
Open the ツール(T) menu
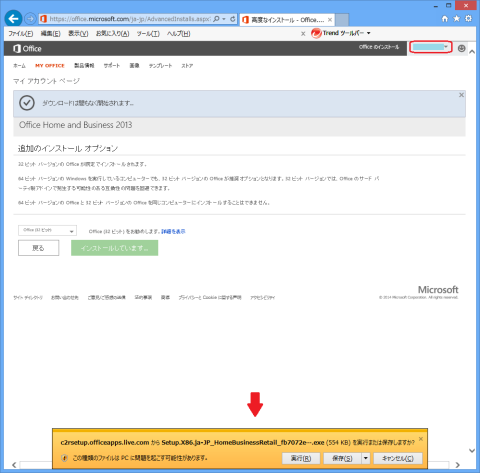pos(148,33)
